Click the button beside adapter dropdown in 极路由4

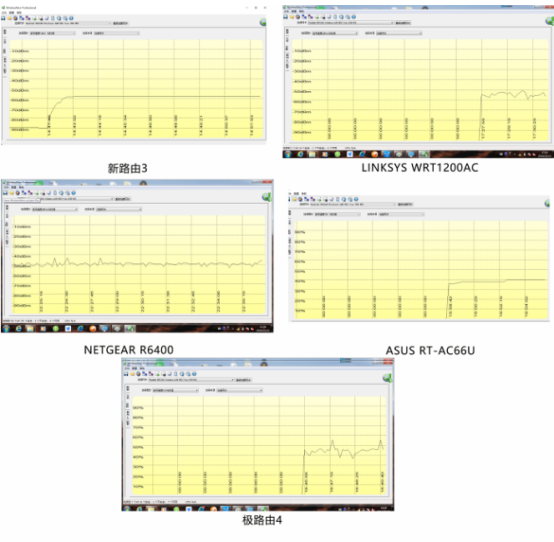[243, 380]
